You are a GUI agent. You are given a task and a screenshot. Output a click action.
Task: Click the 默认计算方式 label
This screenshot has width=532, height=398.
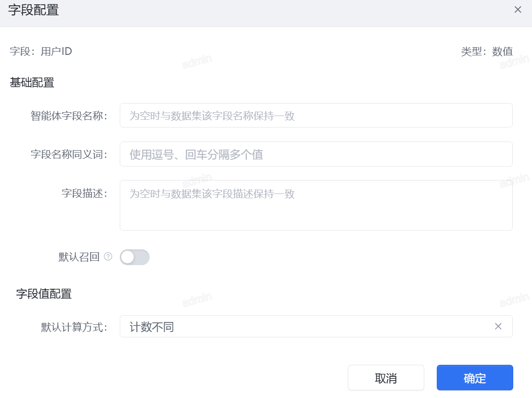click(x=74, y=327)
